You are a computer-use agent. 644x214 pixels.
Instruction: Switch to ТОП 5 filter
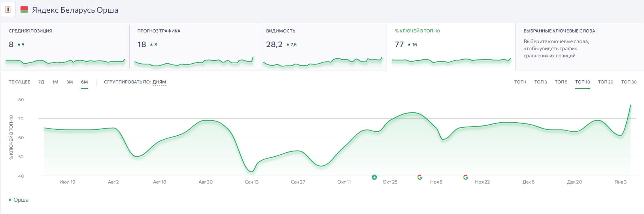(561, 82)
